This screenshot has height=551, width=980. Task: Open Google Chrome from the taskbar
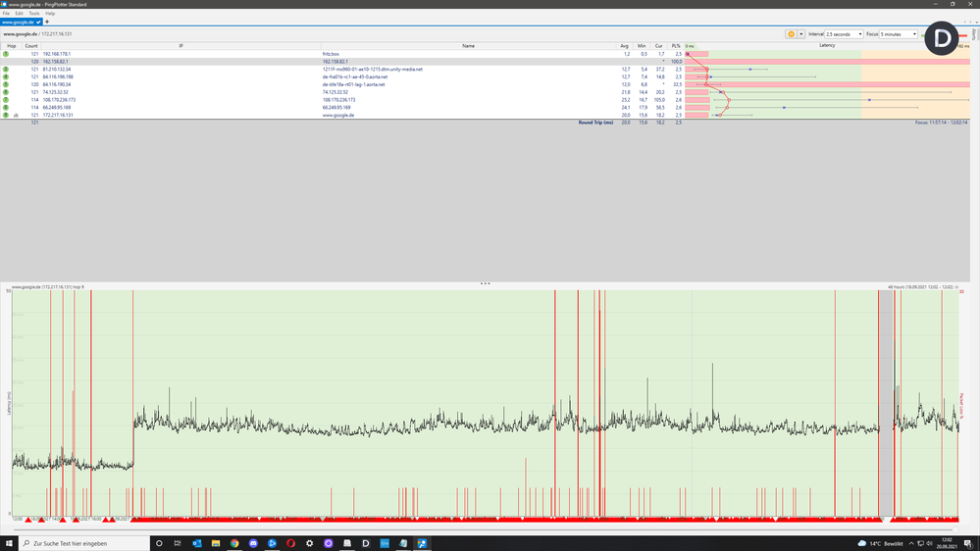click(x=233, y=543)
